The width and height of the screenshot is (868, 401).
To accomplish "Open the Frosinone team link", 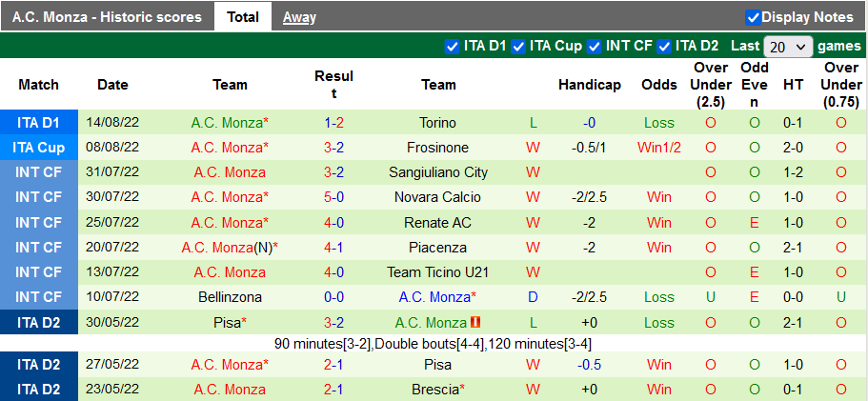I will 437,148.
